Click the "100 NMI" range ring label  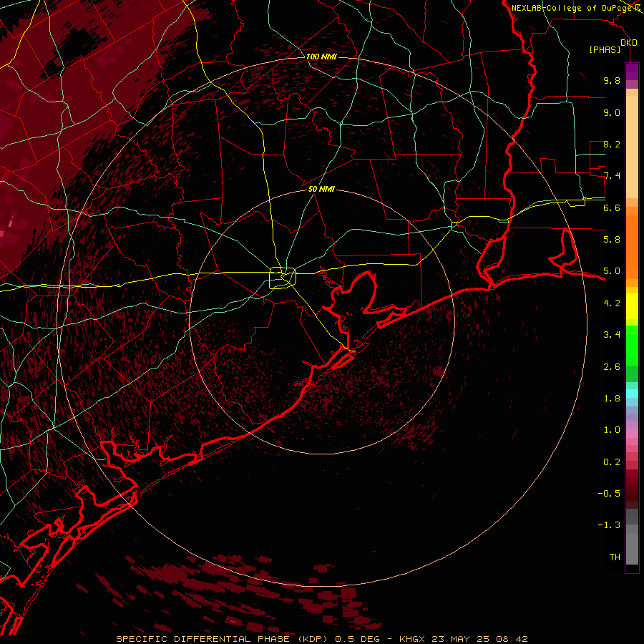point(321,57)
